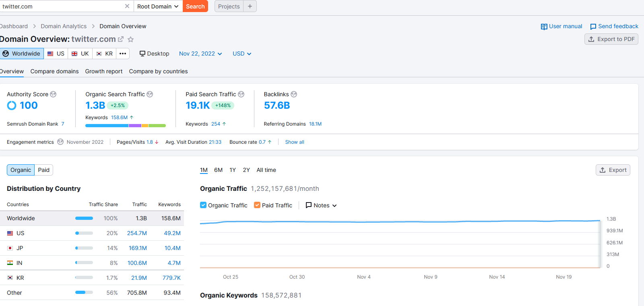This screenshot has width=644, height=306.
Task: Open the Growth report tab
Action: tap(104, 71)
